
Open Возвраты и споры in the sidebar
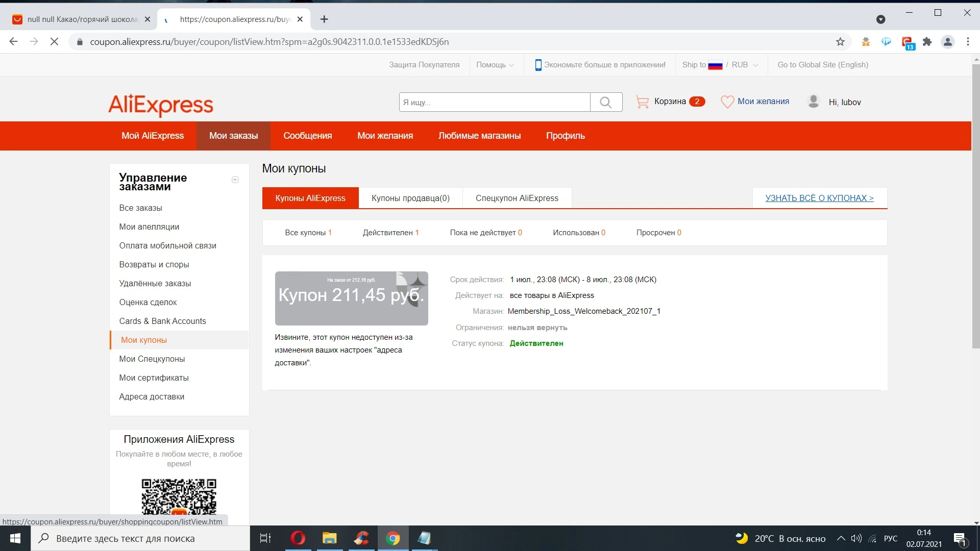(154, 265)
